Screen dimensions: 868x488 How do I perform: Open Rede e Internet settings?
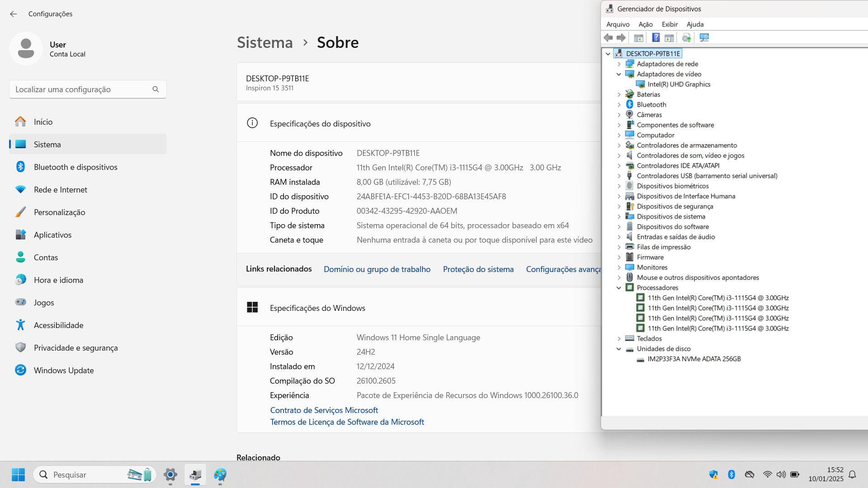point(88,189)
